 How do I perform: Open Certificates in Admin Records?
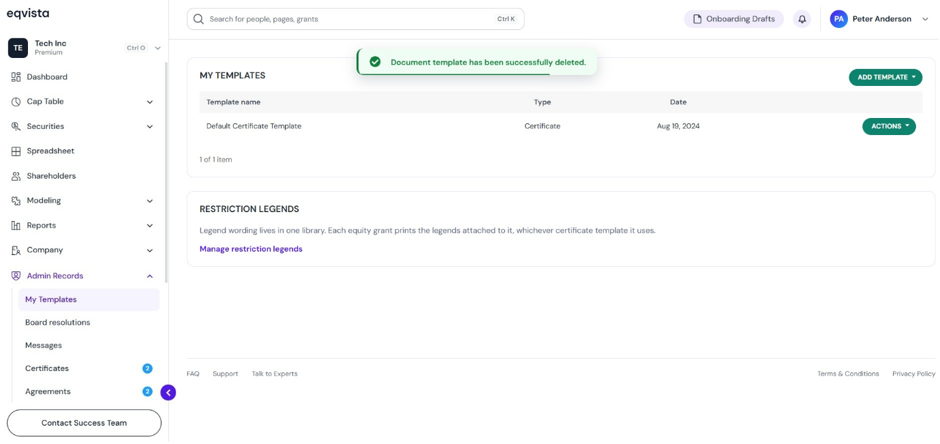pyautogui.click(x=47, y=369)
